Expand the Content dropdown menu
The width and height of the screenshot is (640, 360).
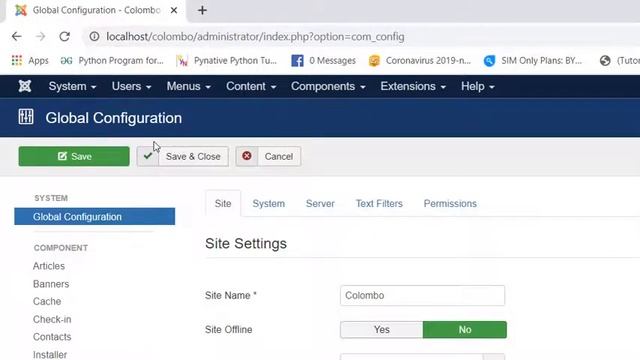[251, 86]
